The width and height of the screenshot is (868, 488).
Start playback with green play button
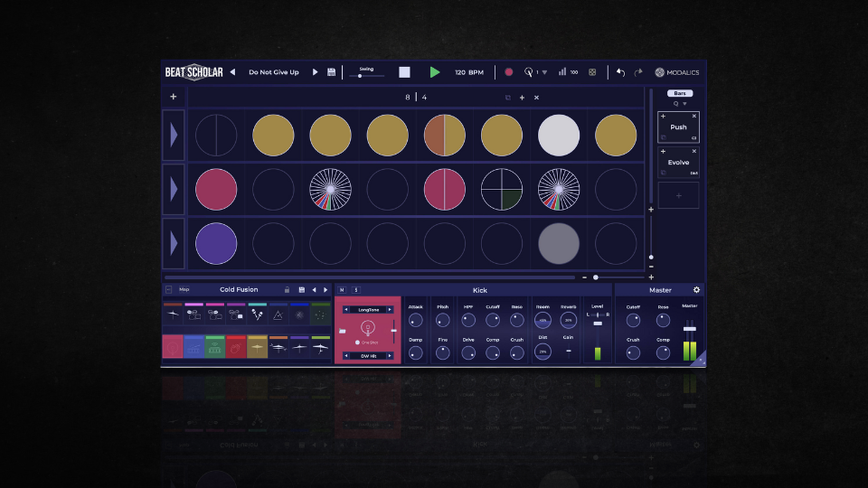(x=435, y=72)
